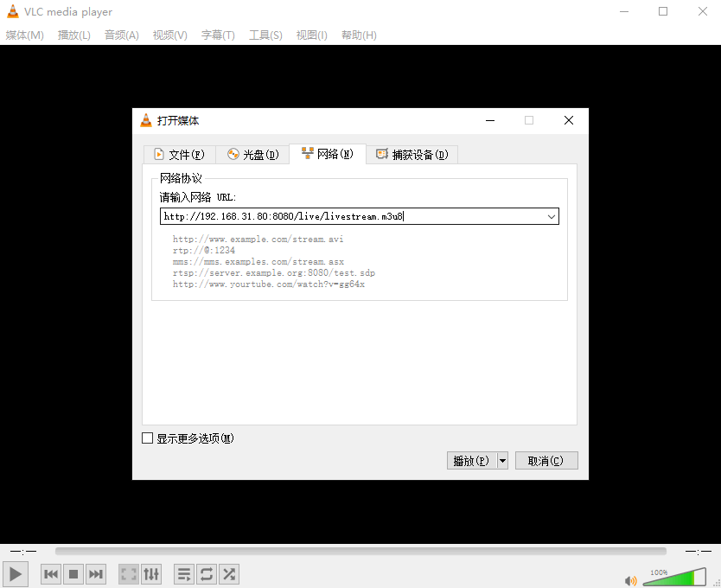Viewport: 721px width, 588px height.
Task: Click example text rtp://@:1234
Action: coord(204,250)
